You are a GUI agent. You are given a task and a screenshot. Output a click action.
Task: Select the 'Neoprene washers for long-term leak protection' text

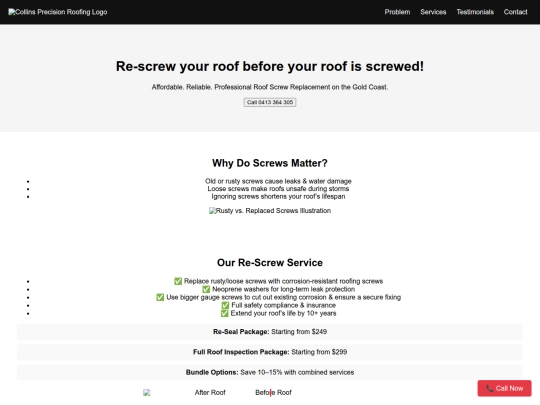click(x=283, y=289)
